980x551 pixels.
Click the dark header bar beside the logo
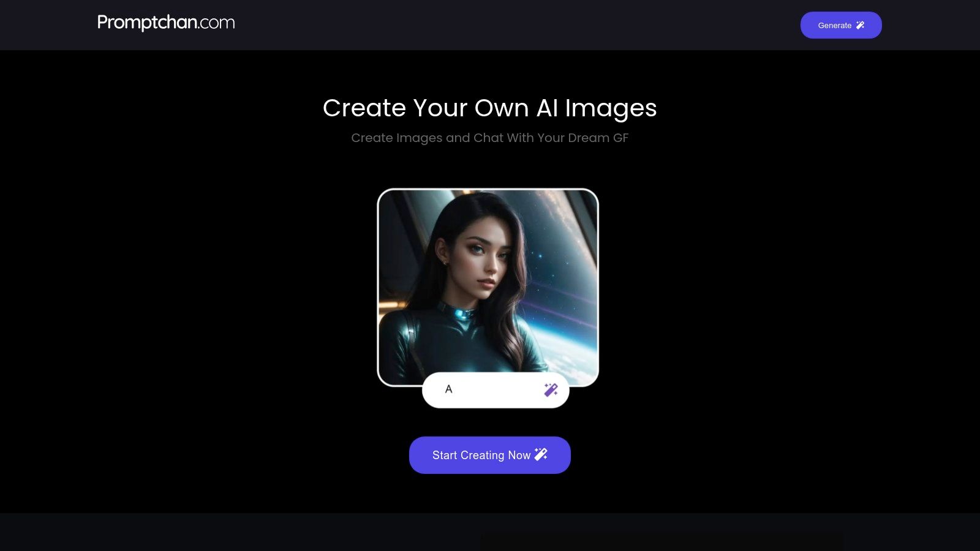pyautogui.click(x=514, y=25)
